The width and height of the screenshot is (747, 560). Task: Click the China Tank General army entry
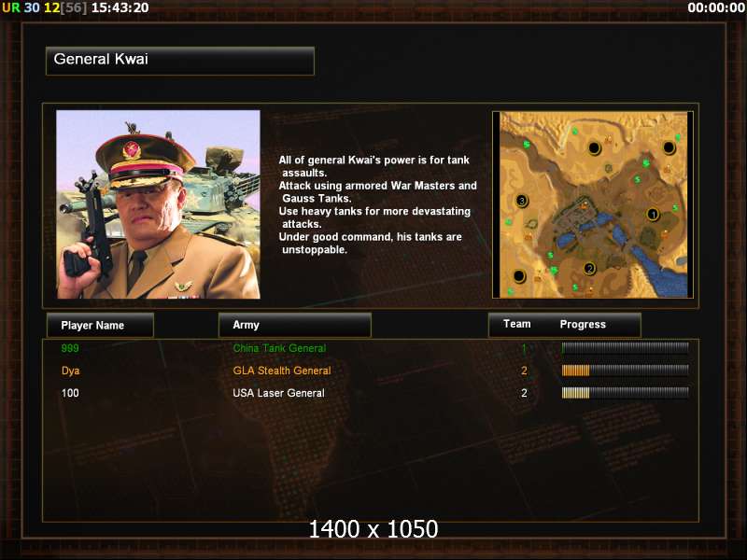(x=279, y=348)
